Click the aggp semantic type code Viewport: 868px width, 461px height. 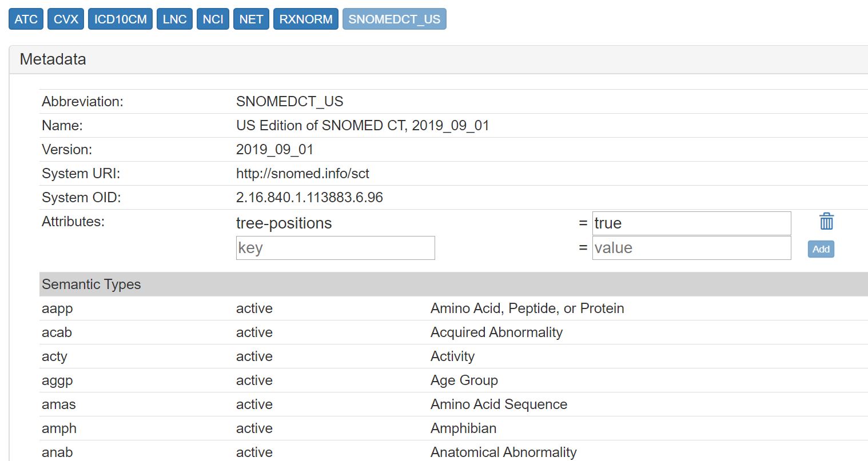[57, 380]
